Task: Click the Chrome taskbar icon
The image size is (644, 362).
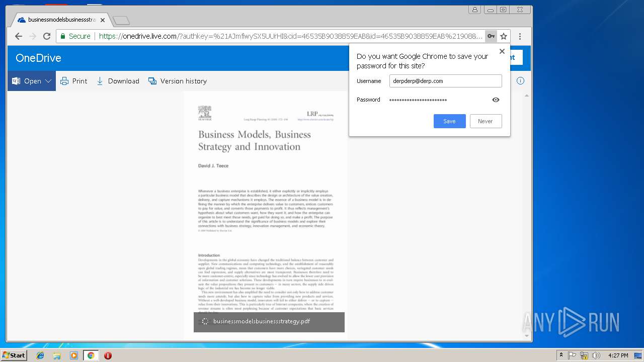Action: point(91,355)
